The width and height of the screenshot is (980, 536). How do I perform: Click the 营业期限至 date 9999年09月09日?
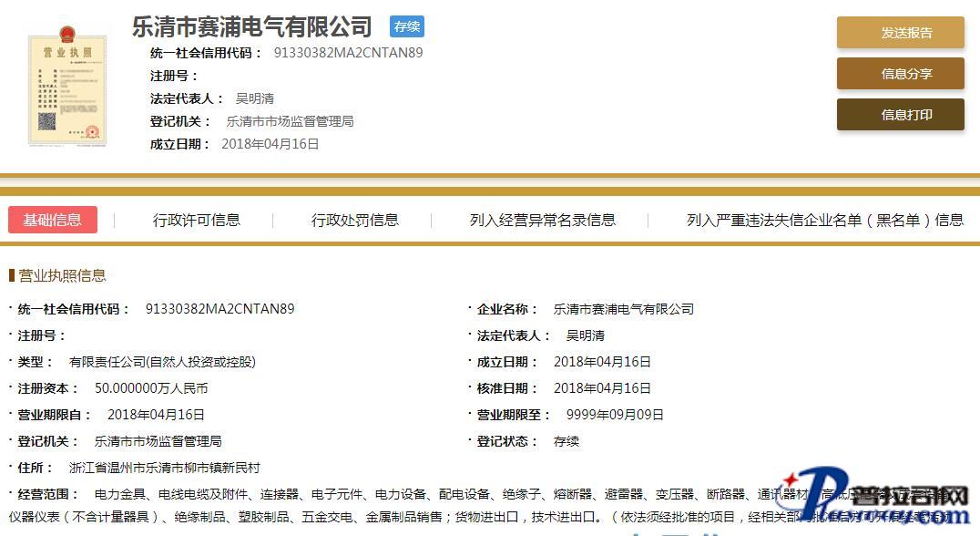[615, 415]
